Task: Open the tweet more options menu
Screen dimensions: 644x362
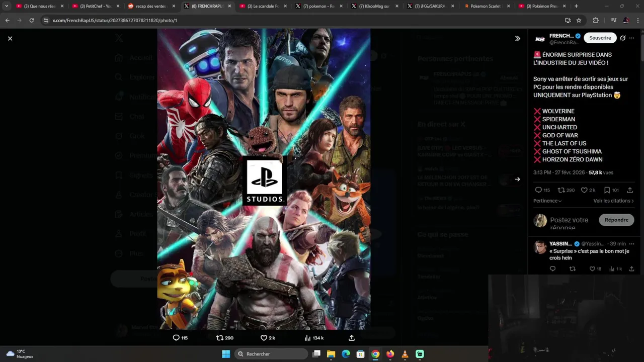Action: click(x=632, y=38)
